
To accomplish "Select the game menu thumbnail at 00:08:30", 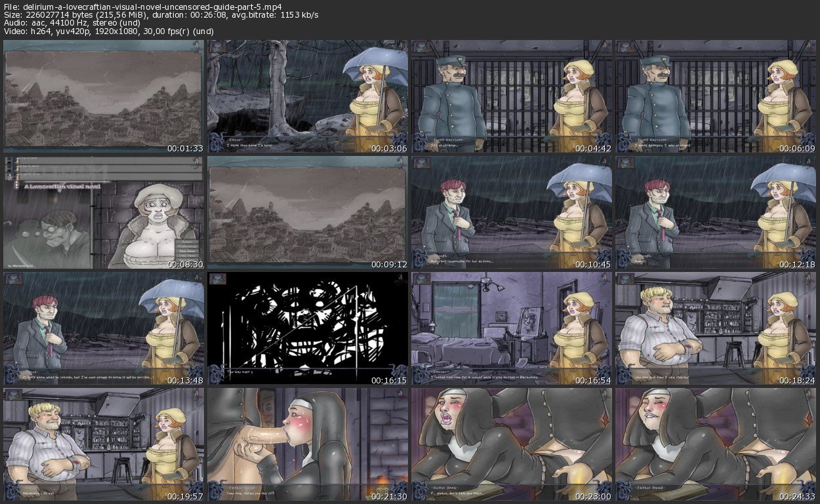I will pyautogui.click(x=104, y=212).
